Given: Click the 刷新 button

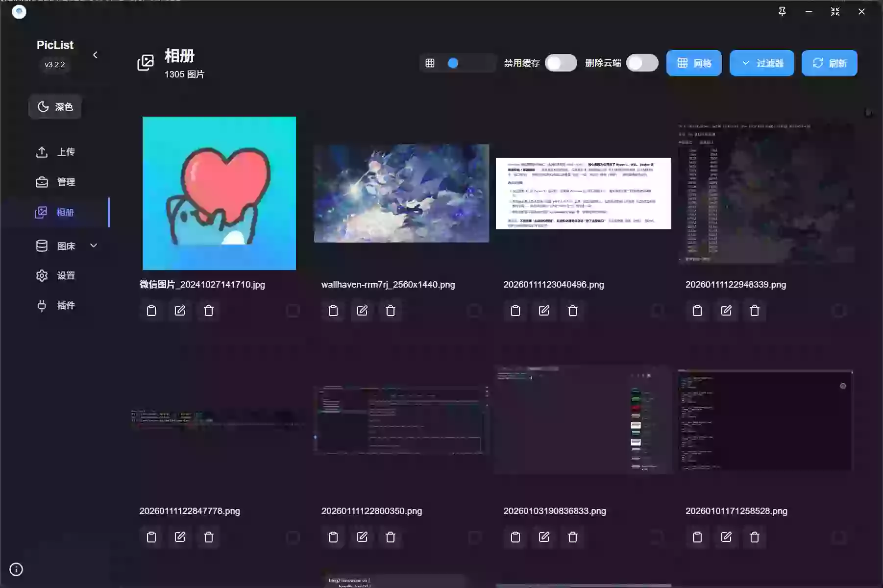Looking at the screenshot, I should pyautogui.click(x=829, y=63).
